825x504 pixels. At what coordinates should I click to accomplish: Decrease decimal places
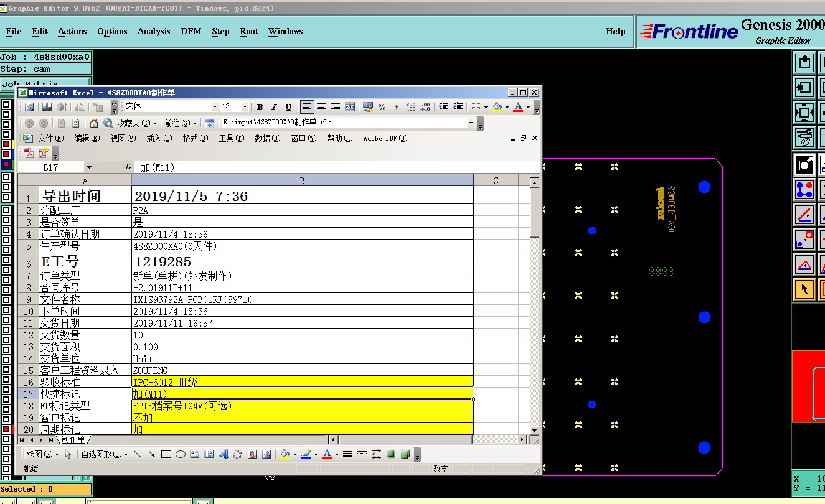pyautogui.click(x=425, y=107)
